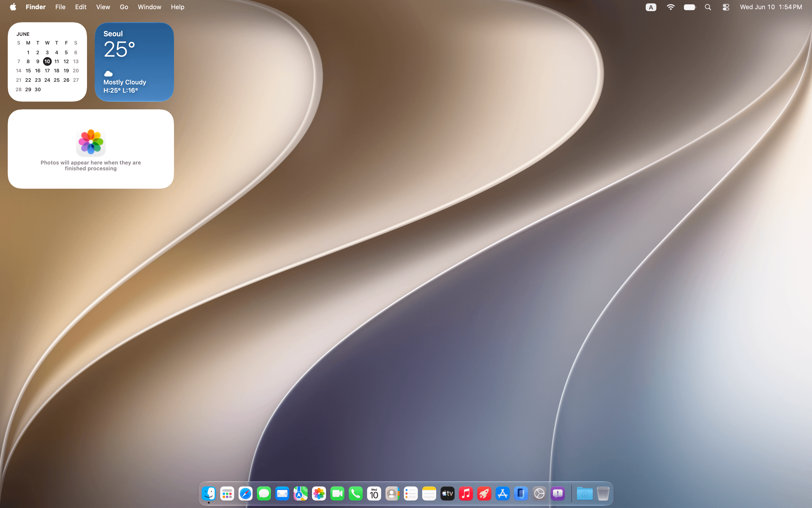Open Spotlight search in menu bar

tap(708, 7)
